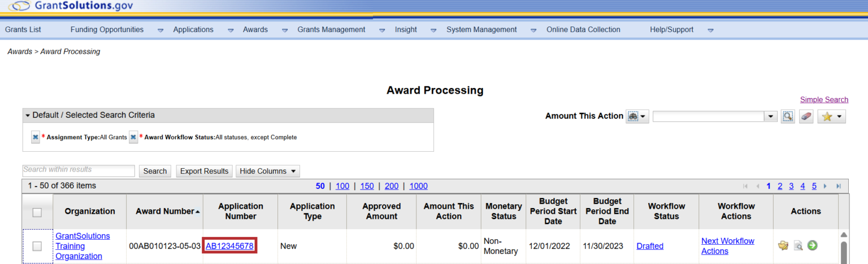Open the star favorites search button
Screen dimensions: 868x264
[x=831, y=116]
